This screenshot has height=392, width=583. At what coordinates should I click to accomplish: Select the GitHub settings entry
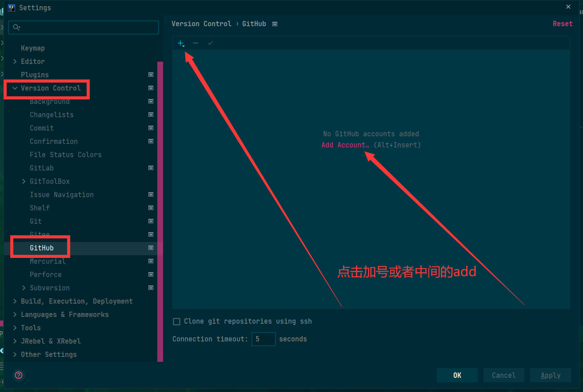pos(42,248)
